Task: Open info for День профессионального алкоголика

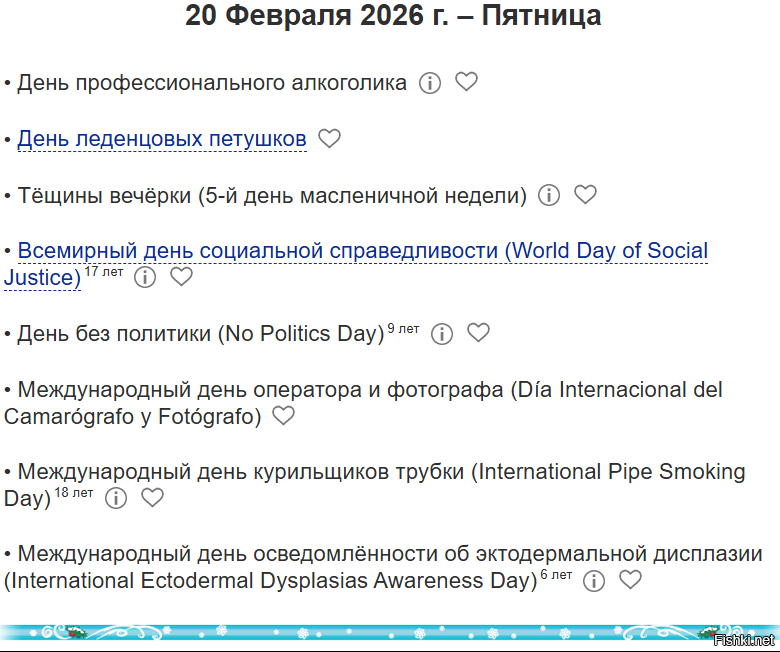Action: click(429, 83)
